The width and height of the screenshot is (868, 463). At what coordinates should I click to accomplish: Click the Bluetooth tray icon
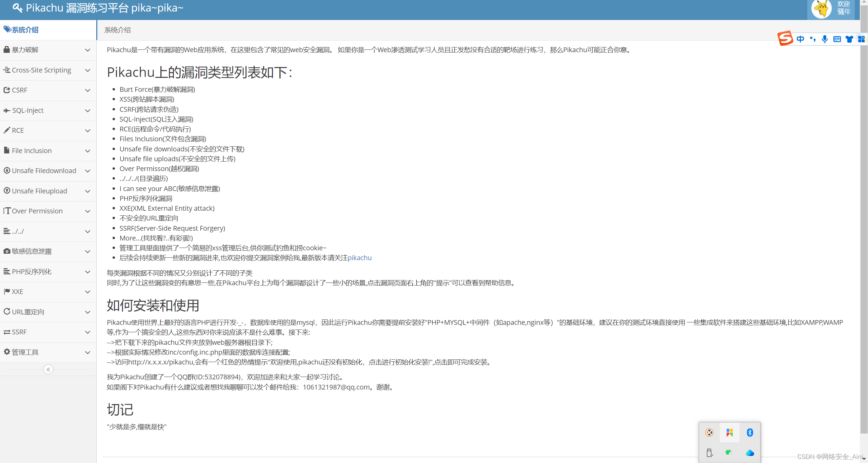pos(750,433)
